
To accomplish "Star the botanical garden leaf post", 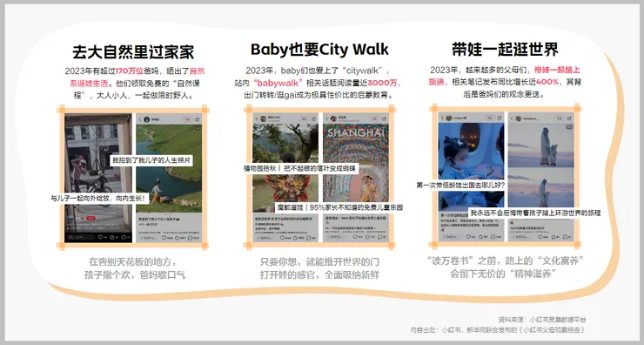I will (x=295, y=238).
